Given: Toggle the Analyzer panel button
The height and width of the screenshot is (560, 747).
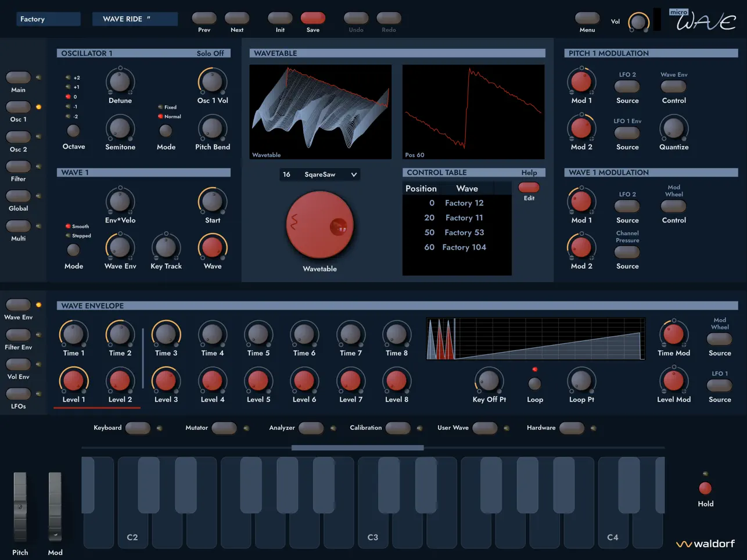Looking at the screenshot, I should pos(311,428).
